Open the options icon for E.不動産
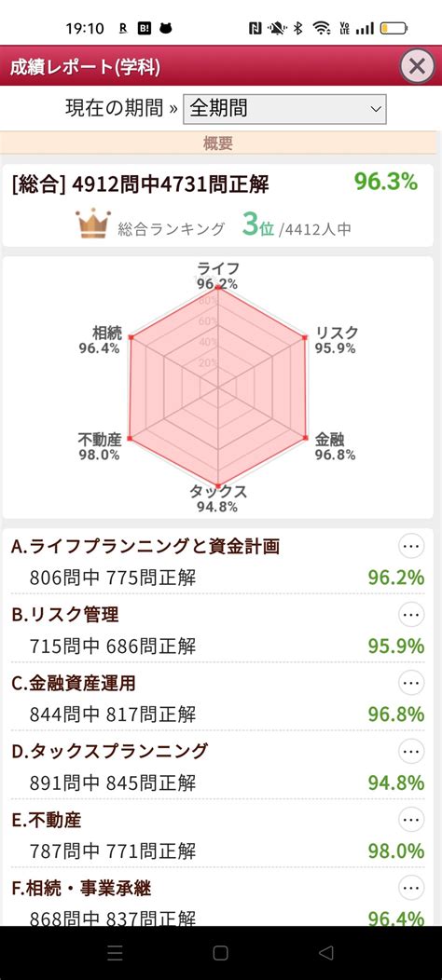This screenshot has width=442, height=980. tap(411, 820)
